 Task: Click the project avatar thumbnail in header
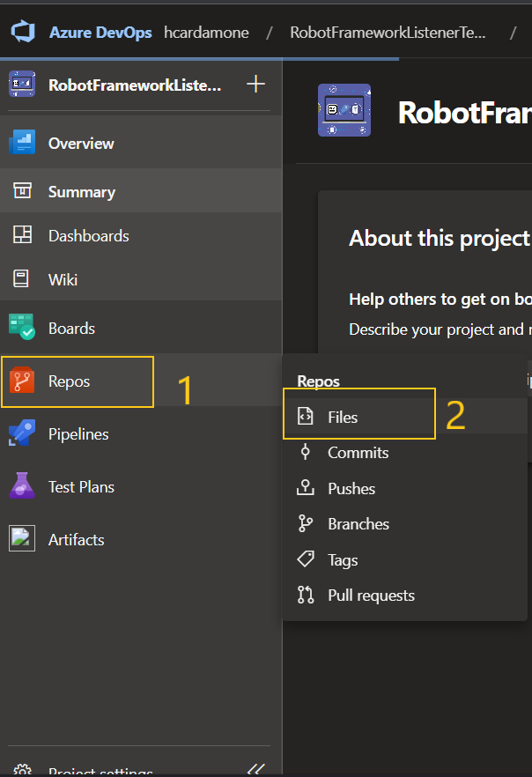click(344, 110)
